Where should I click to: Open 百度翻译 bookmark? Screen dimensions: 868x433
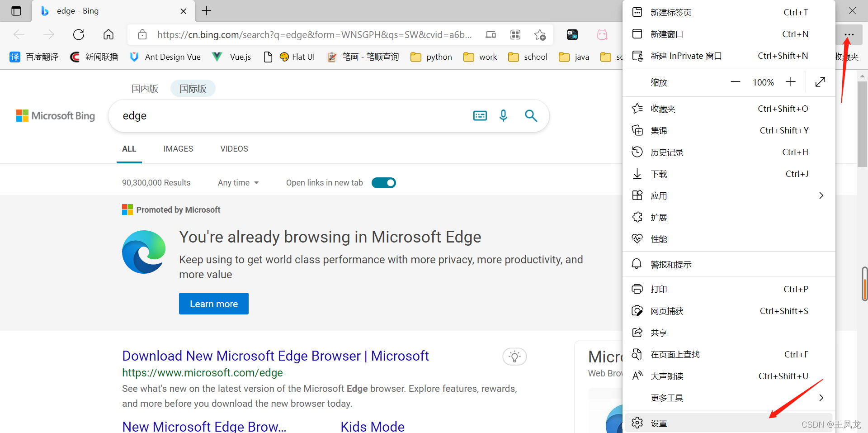[34, 57]
